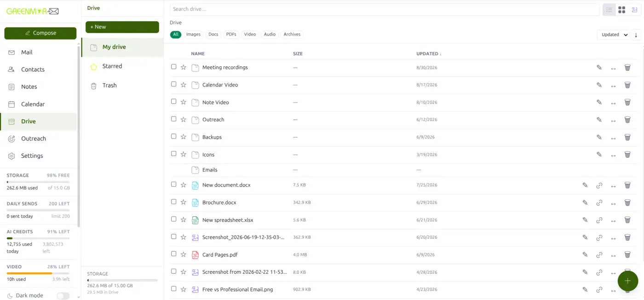
Task: Delete the Note Video folder
Action: pyautogui.click(x=627, y=103)
